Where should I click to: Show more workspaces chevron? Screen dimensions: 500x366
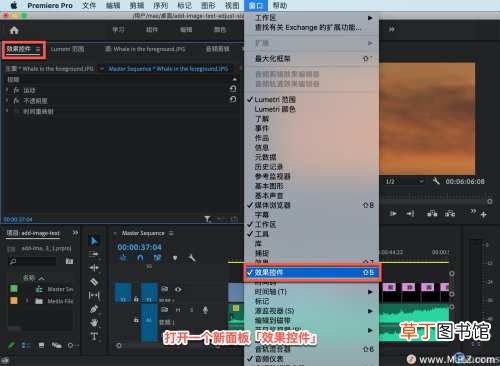point(392,29)
